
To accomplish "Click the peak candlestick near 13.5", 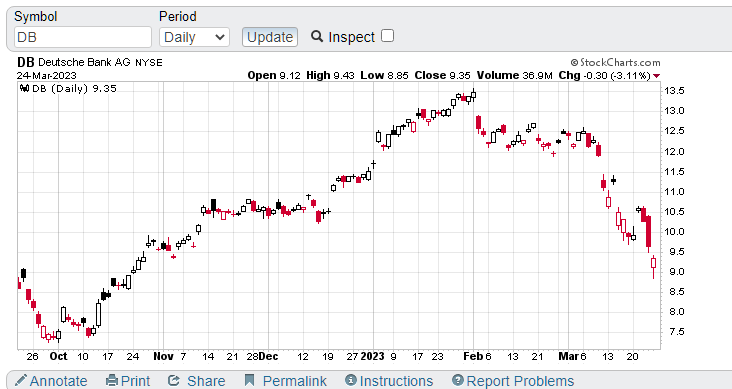I will [473, 95].
